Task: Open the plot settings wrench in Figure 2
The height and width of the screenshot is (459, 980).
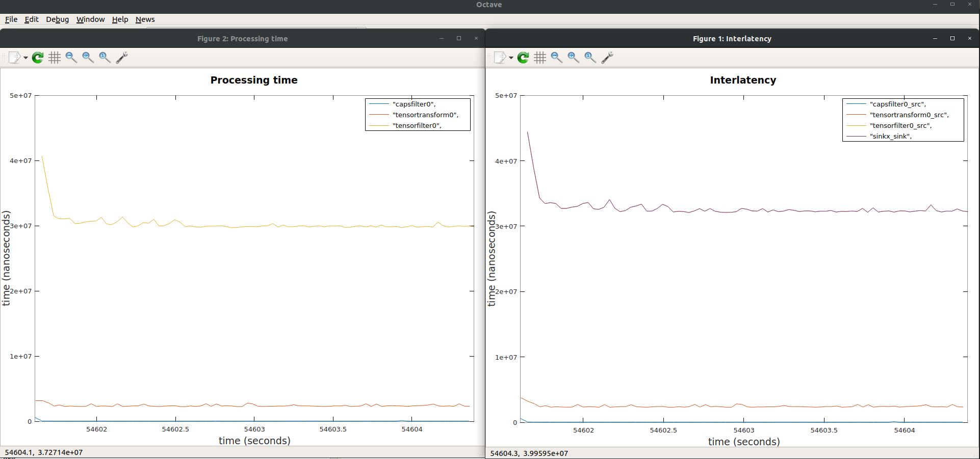Action: tap(122, 58)
